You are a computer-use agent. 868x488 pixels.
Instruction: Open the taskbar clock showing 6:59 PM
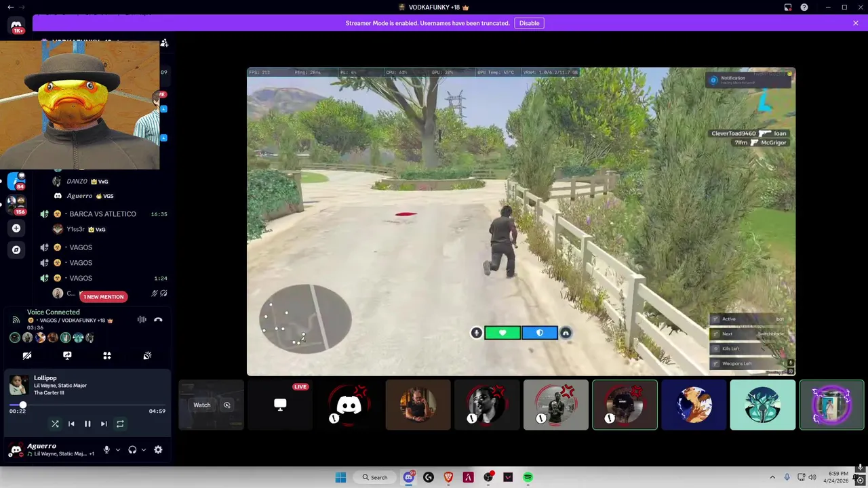(x=837, y=477)
